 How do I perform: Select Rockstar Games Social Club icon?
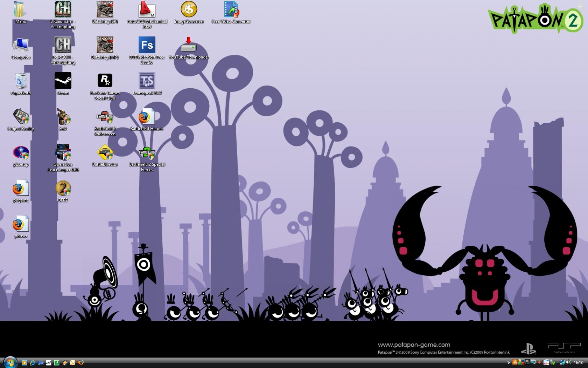point(105,87)
